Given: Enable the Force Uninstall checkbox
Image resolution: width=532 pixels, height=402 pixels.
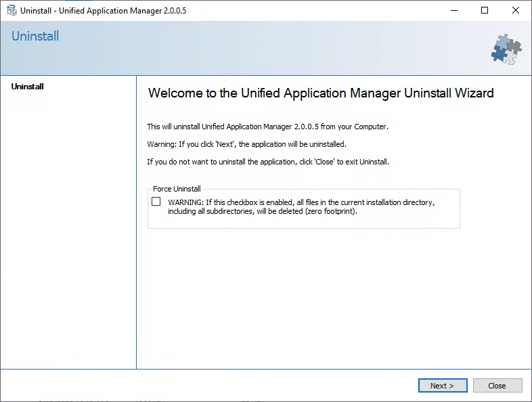Looking at the screenshot, I should tap(156, 202).
